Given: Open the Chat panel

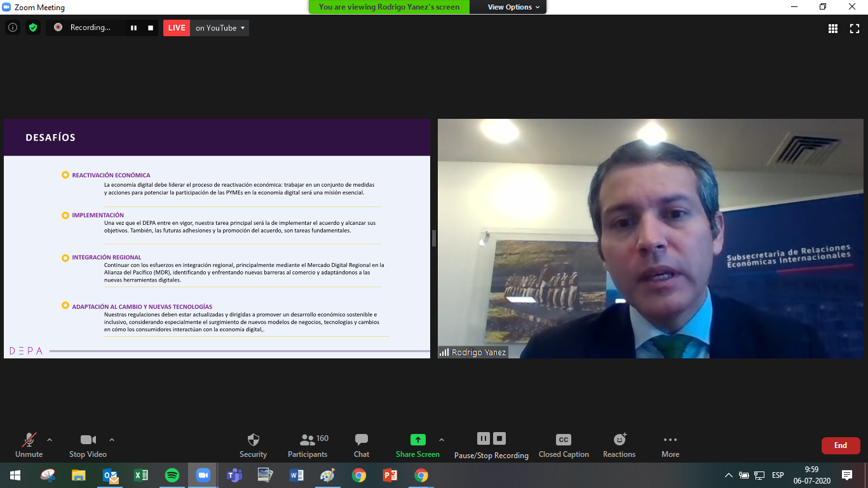Looking at the screenshot, I should click(x=362, y=445).
